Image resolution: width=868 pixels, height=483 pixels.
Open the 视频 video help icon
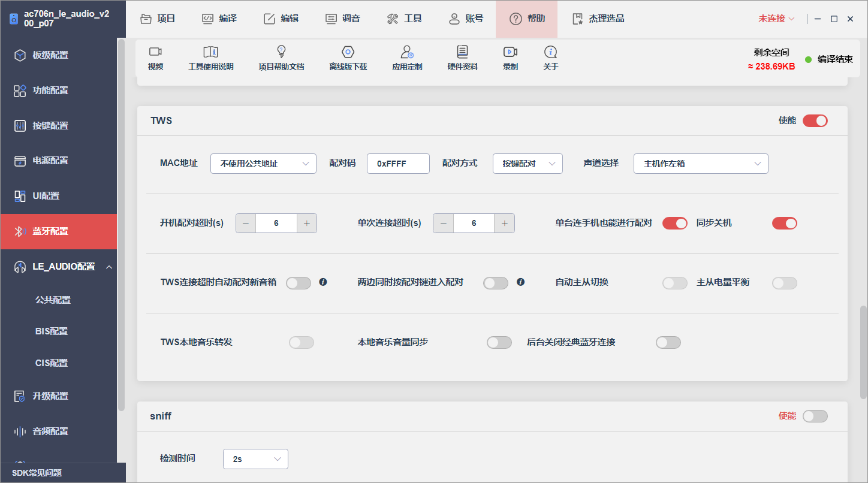(155, 52)
